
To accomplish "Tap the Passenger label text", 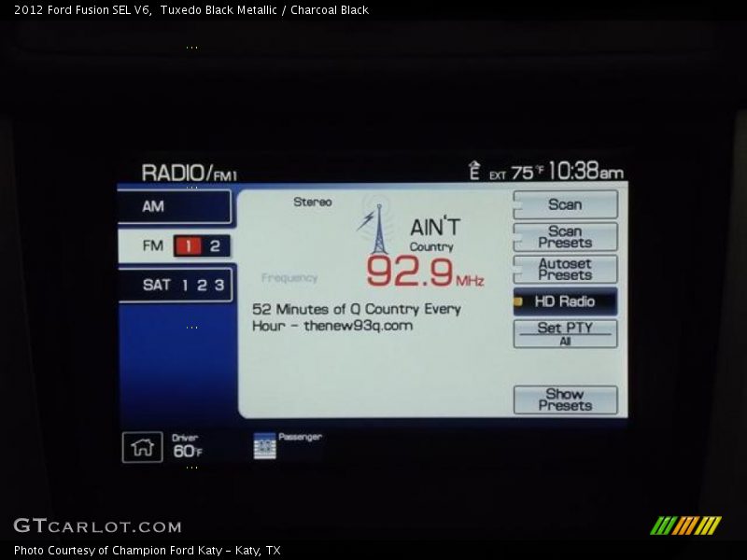I will [x=300, y=437].
